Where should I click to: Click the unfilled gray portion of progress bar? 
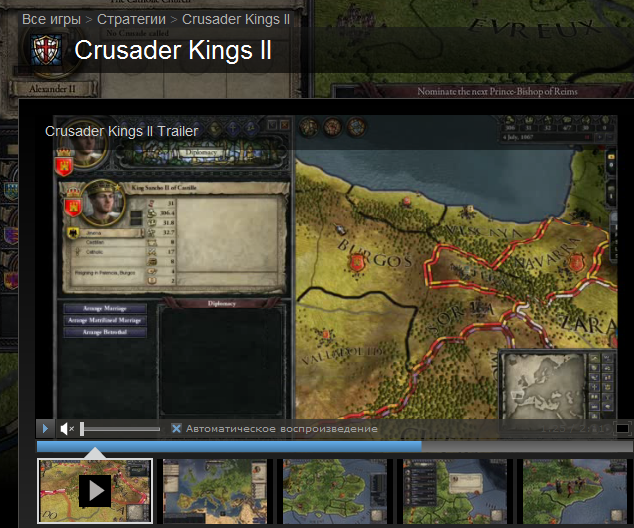click(528, 446)
